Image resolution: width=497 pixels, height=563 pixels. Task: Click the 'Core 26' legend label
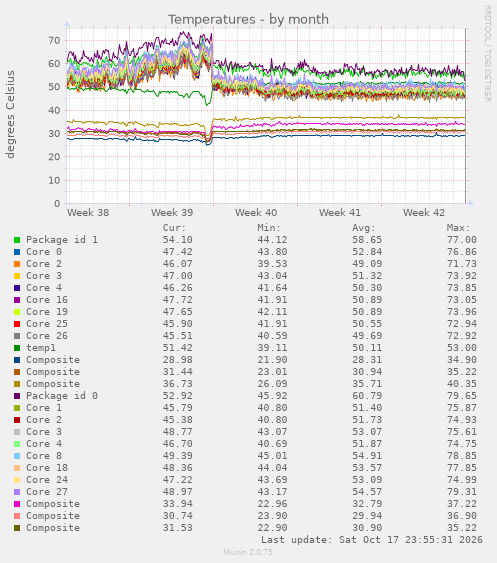pos(47,336)
